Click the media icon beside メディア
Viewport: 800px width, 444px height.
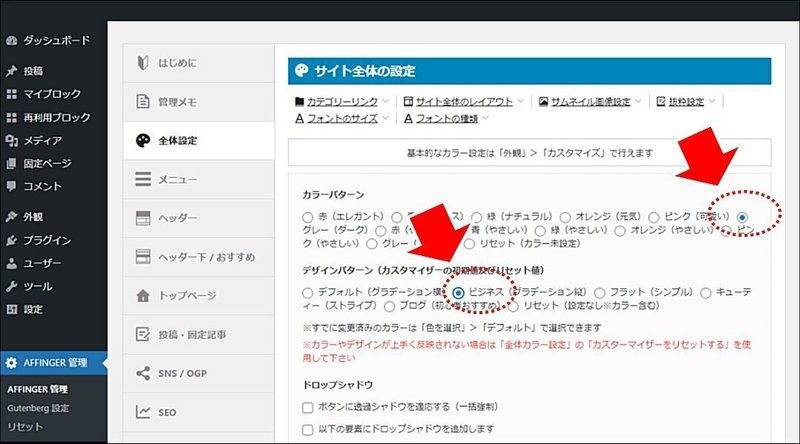click(11, 140)
